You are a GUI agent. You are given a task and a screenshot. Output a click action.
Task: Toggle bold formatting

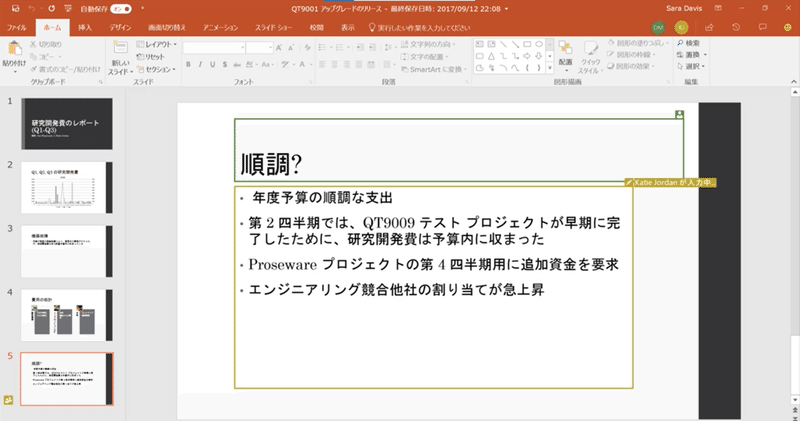[x=188, y=64]
